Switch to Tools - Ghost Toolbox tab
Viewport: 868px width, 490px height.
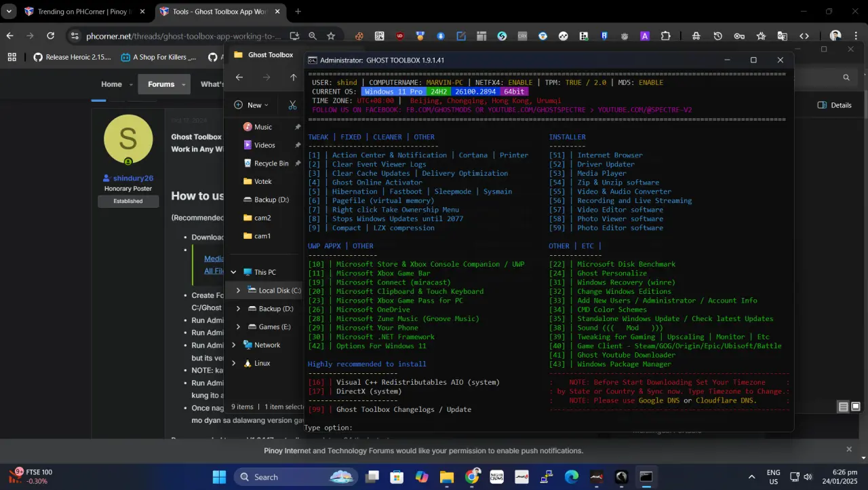220,12
